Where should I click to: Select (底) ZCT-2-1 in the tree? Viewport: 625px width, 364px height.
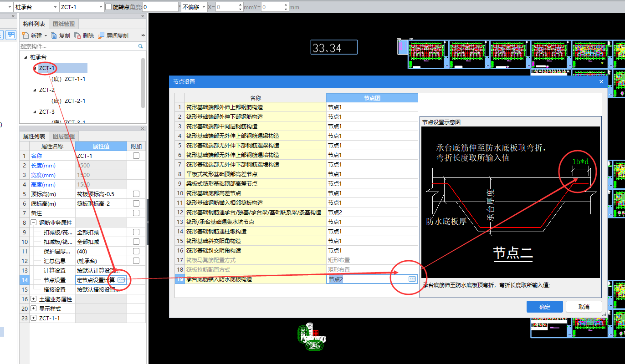point(69,101)
